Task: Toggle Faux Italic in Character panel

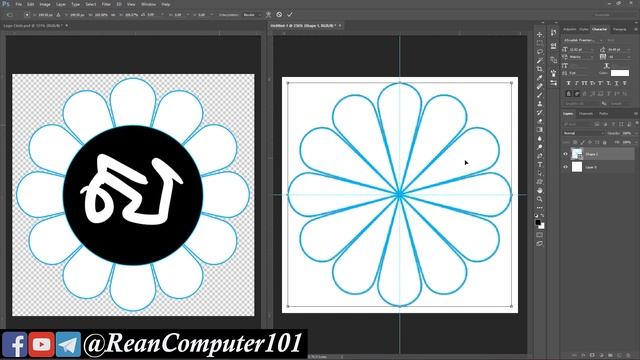Action: (x=577, y=83)
